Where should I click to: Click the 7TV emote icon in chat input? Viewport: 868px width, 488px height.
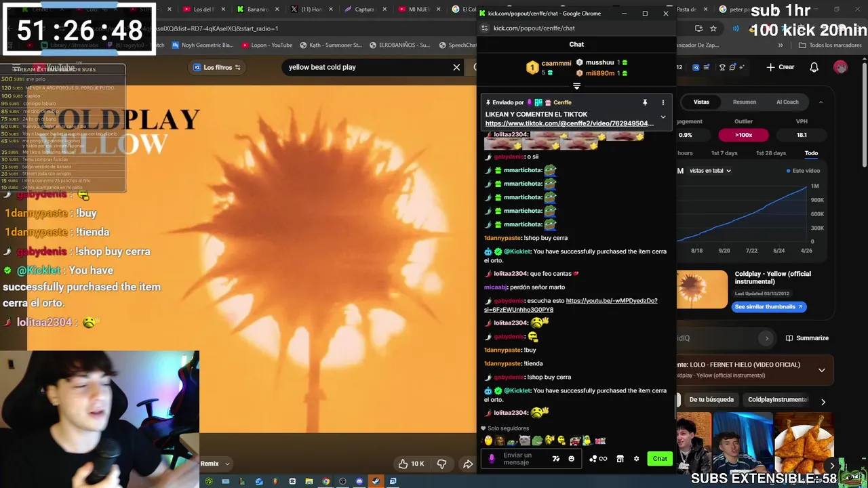[x=556, y=459]
